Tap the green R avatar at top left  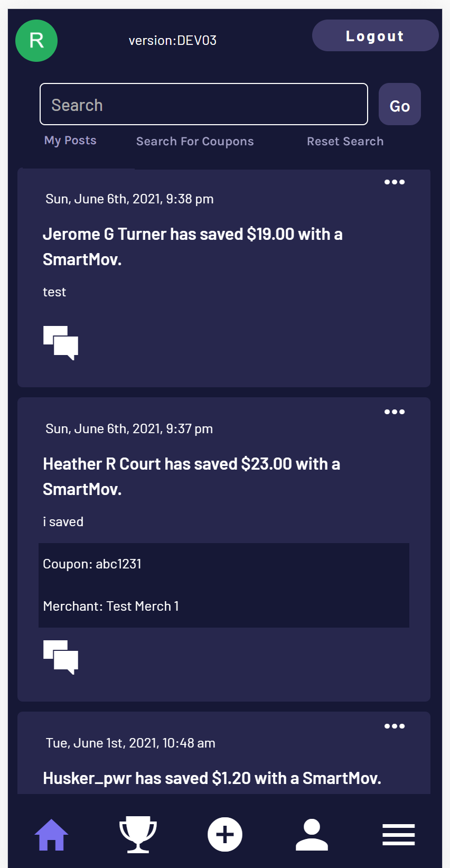(x=36, y=40)
